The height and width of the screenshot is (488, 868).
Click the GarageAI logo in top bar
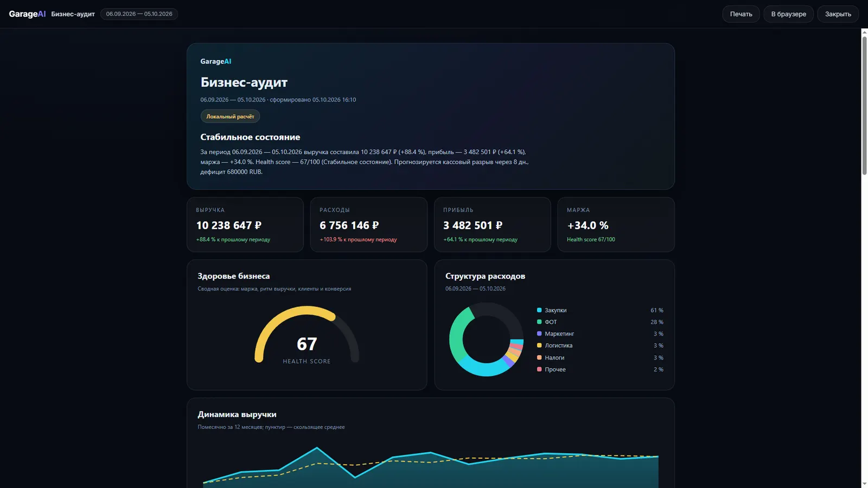tap(27, 14)
